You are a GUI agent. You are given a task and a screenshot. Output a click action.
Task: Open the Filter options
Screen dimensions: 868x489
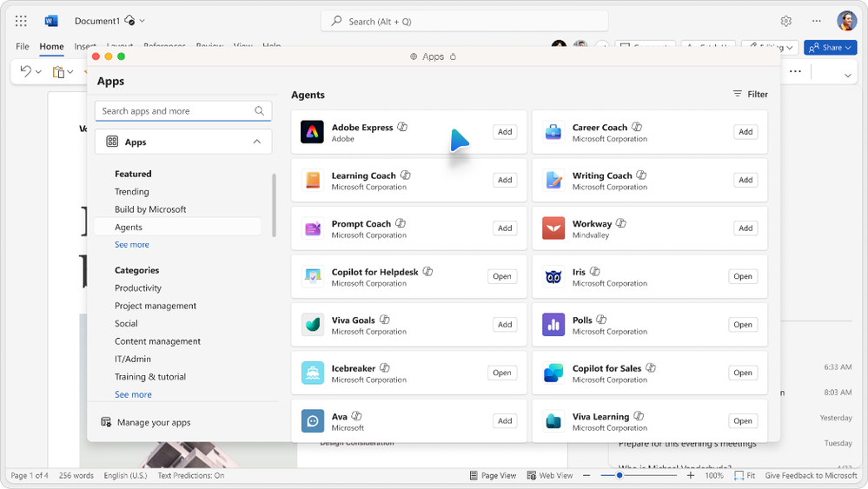click(x=750, y=94)
